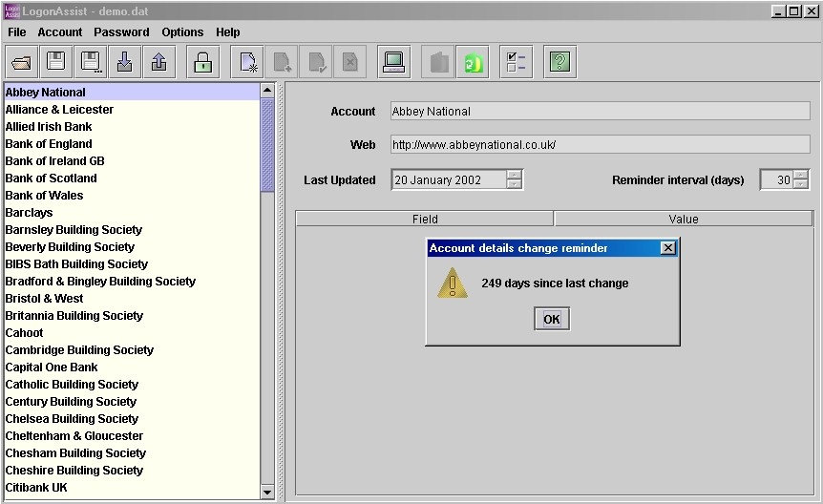Click the Save floppy disk icon
823x504 pixels.
(56, 62)
